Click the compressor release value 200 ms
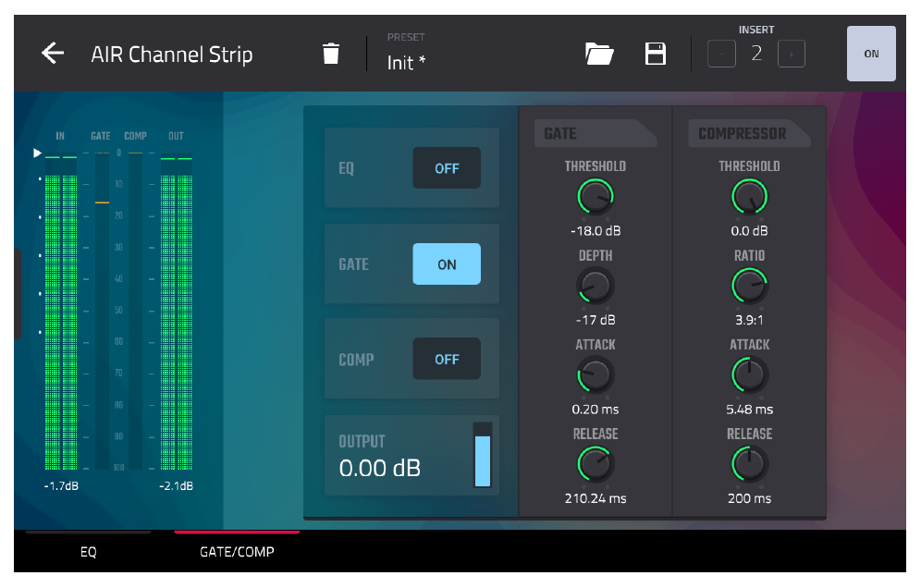 click(750, 498)
